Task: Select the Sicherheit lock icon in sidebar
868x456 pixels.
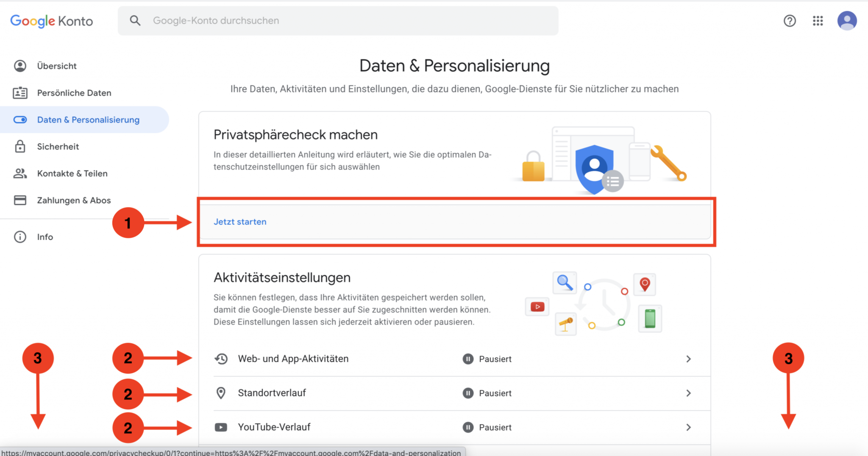Action: (20, 146)
